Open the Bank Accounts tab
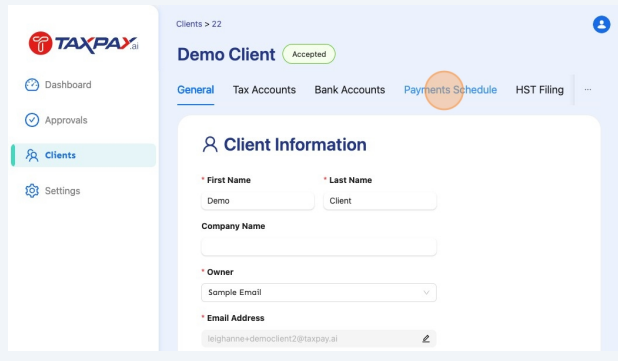The image size is (618, 361). click(x=350, y=90)
